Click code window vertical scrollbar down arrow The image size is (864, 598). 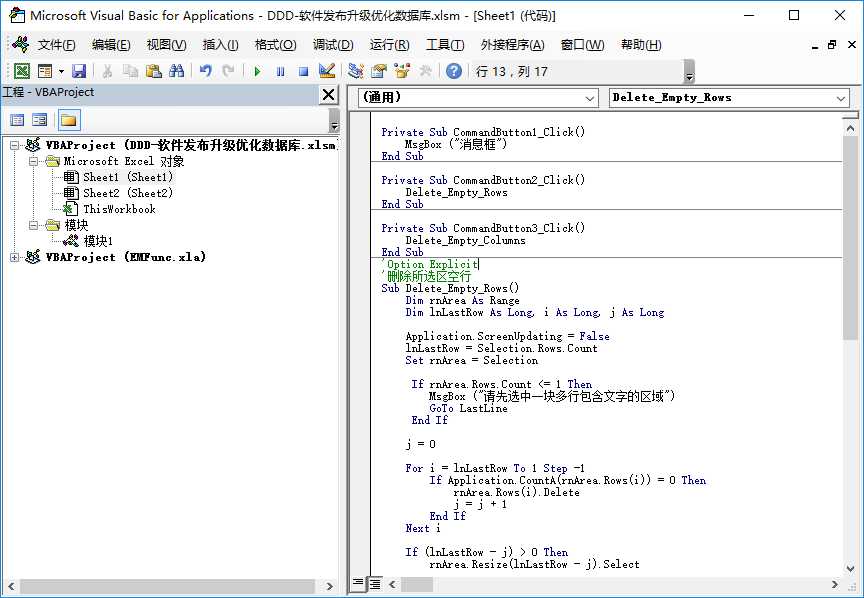pos(850,568)
